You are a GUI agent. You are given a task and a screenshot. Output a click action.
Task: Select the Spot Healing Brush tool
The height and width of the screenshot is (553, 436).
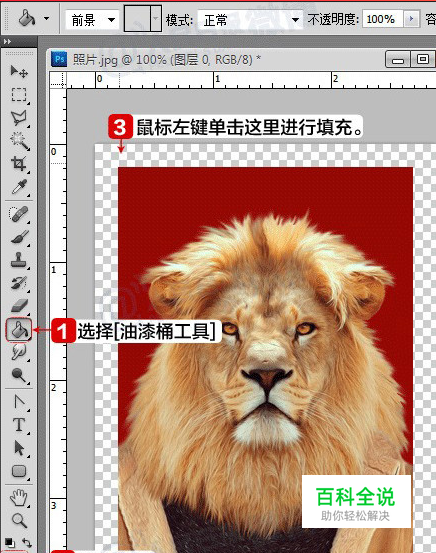tap(19, 214)
